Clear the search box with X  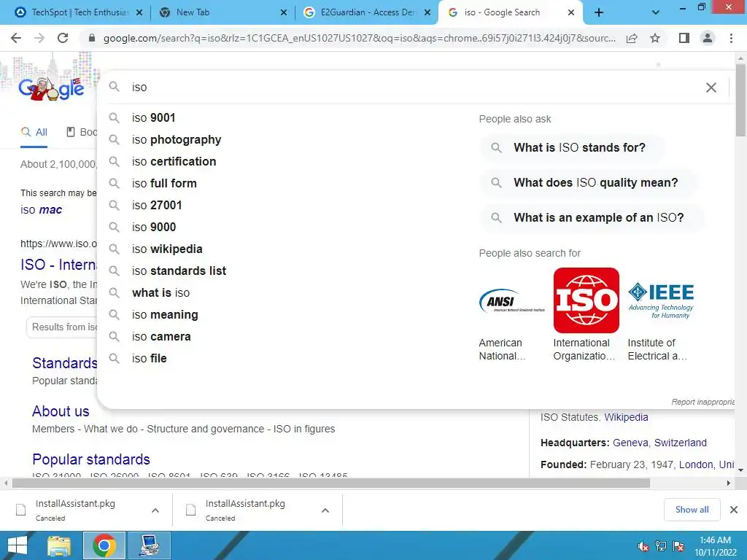pos(711,87)
